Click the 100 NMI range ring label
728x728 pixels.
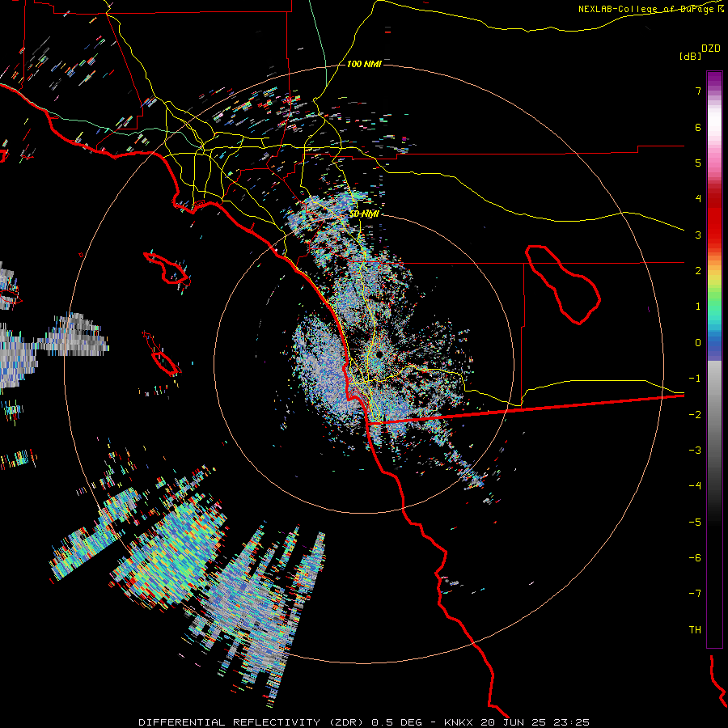pyautogui.click(x=364, y=64)
